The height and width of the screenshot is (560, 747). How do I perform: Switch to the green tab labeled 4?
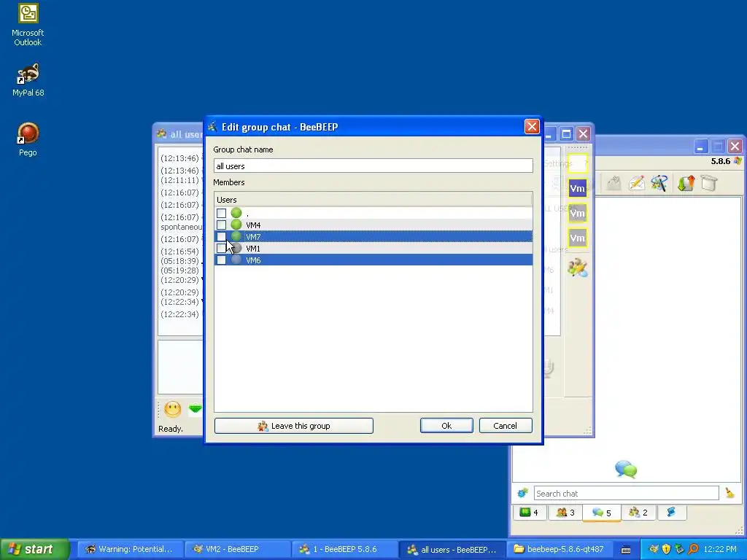pyautogui.click(x=530, y=513)
